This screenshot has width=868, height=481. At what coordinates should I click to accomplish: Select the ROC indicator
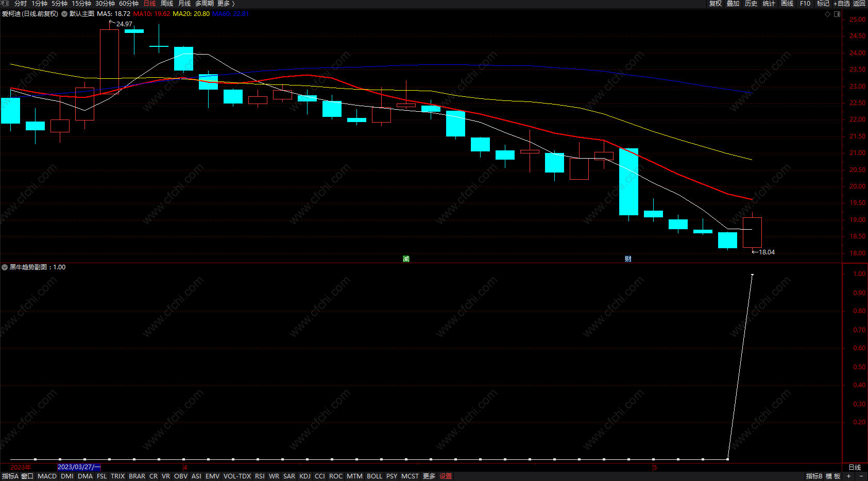pyautogui.click(x=336, y=476)
